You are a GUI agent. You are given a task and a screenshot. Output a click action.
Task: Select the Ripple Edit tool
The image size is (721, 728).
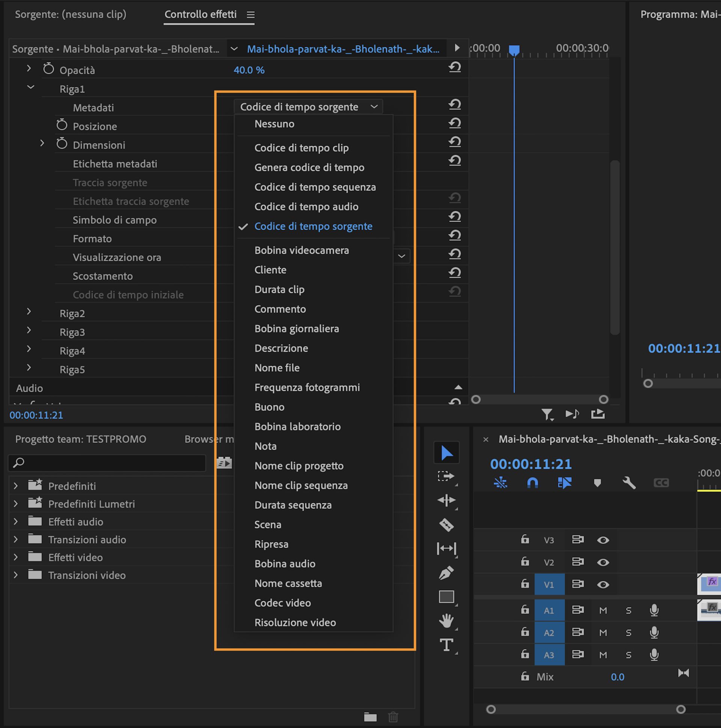(446, 500)
